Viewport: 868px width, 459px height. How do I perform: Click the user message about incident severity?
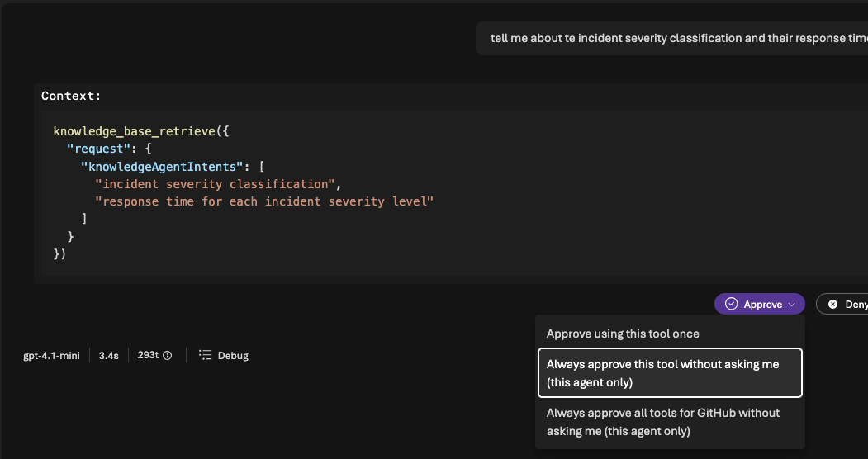(x=677, y=39)
